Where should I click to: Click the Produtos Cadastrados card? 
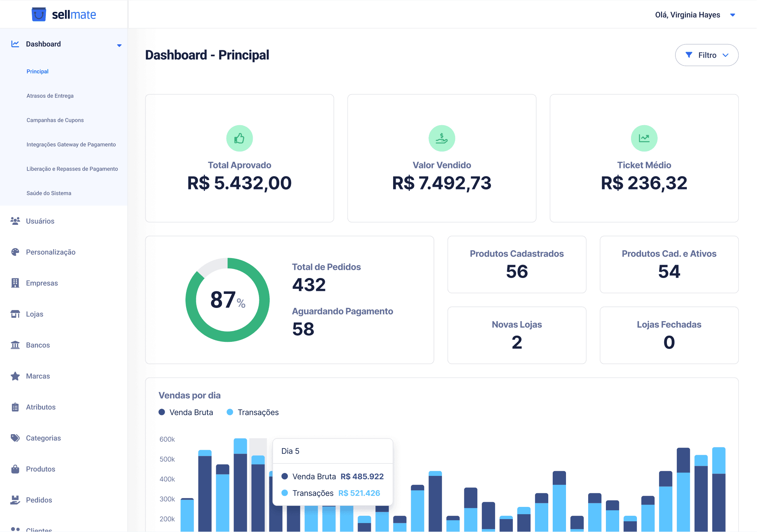(516, 264)
